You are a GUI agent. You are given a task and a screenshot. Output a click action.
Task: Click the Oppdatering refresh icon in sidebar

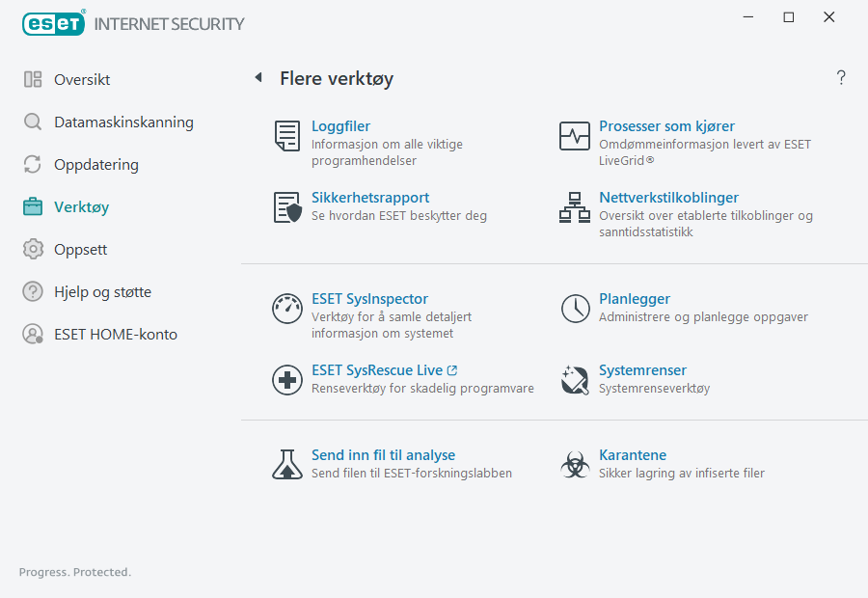(x=34, y=164)
